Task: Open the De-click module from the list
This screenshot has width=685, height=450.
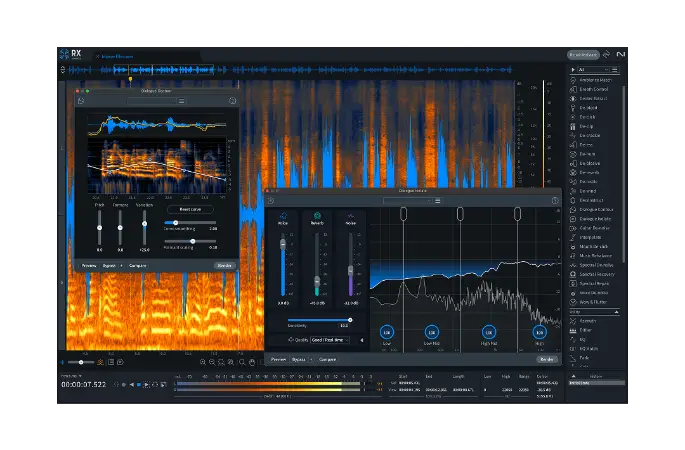Action: click(x=588, y=117)
